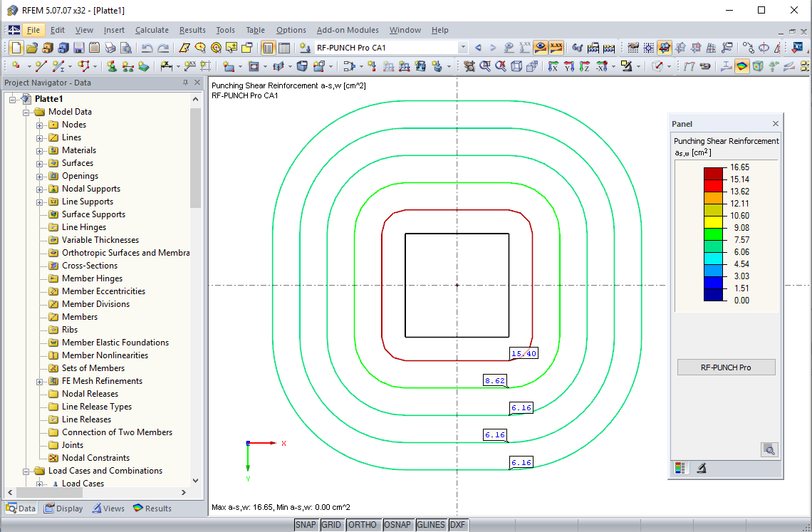The width and height of the screenshot is (812, 532).
Task: Click the X.XX result values display icon
Action: pos(556,48)
